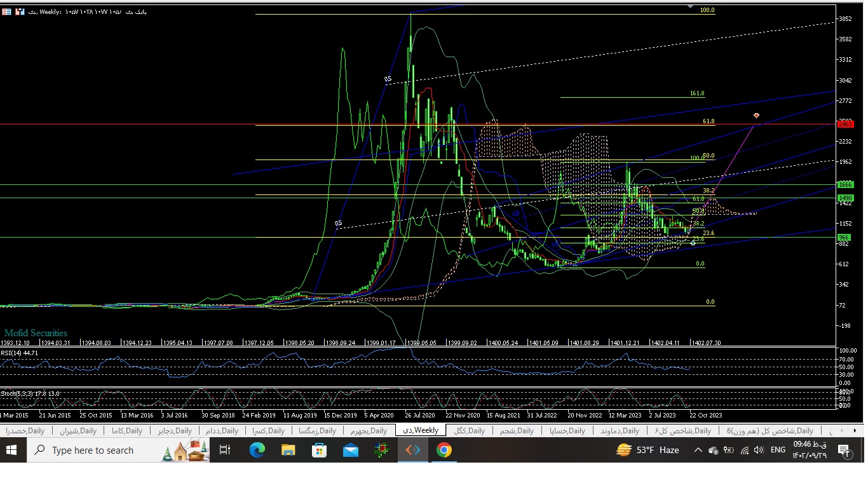
Task: Click the RSI(14) 44.71 indicator label
Action: coord(19,353)
